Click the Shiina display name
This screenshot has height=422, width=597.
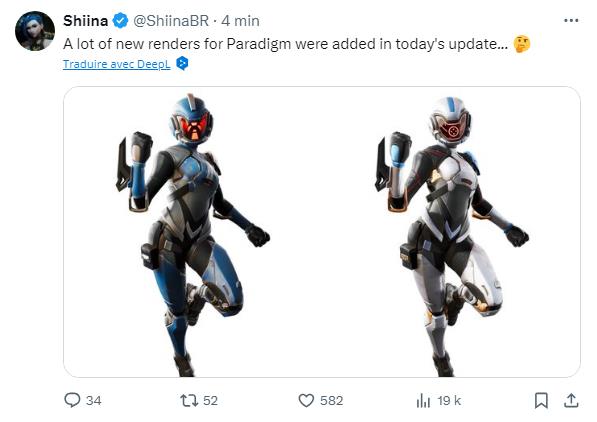coord(85,21)
